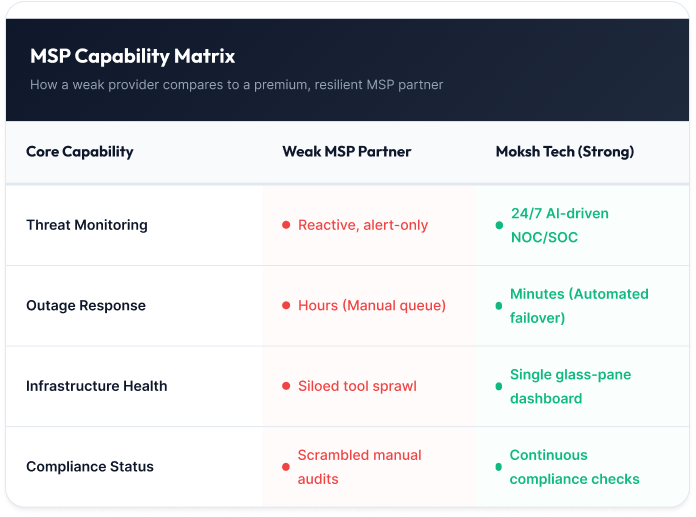Select the Threat Monitoring row label
The width and height of the screenshot is (696, 517).
[x=87, y=225]
